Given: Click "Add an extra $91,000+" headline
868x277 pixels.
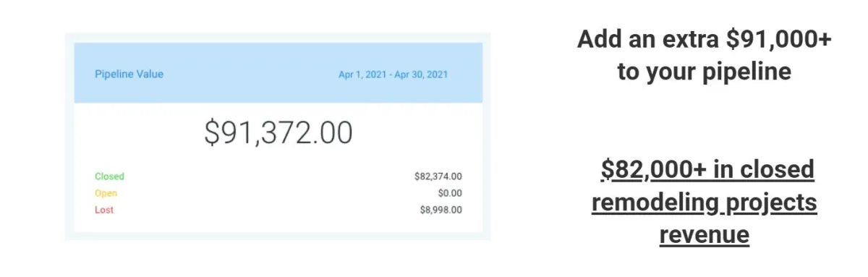Looking at the screenshot, I should click(x=704, y=40).
